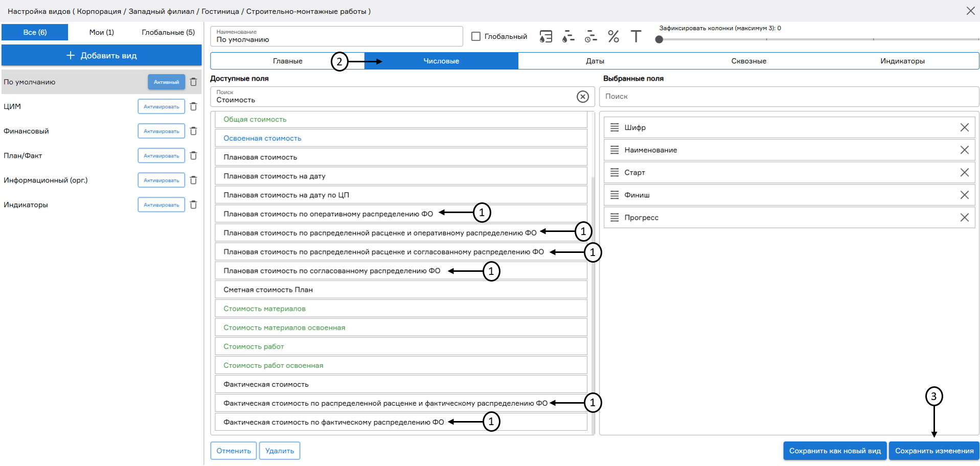Screen dimensions: 980x466
Task: Click the table color fill icon
Action: pos(545,36)
